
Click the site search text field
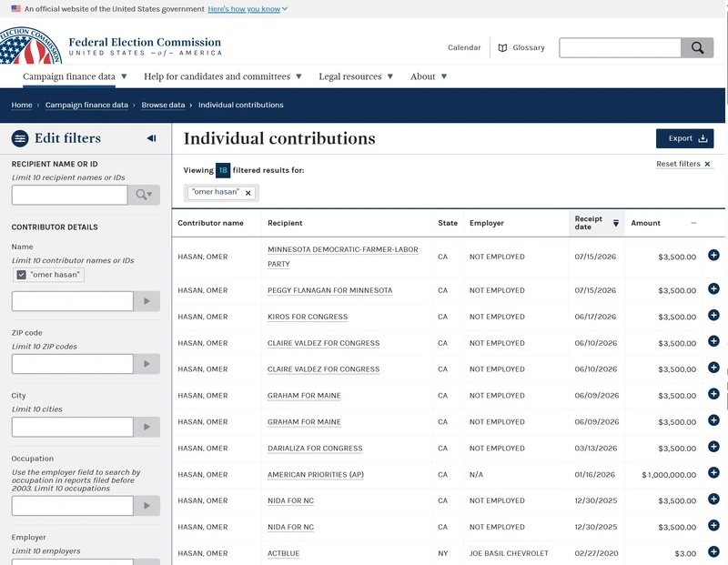(621, 48)
